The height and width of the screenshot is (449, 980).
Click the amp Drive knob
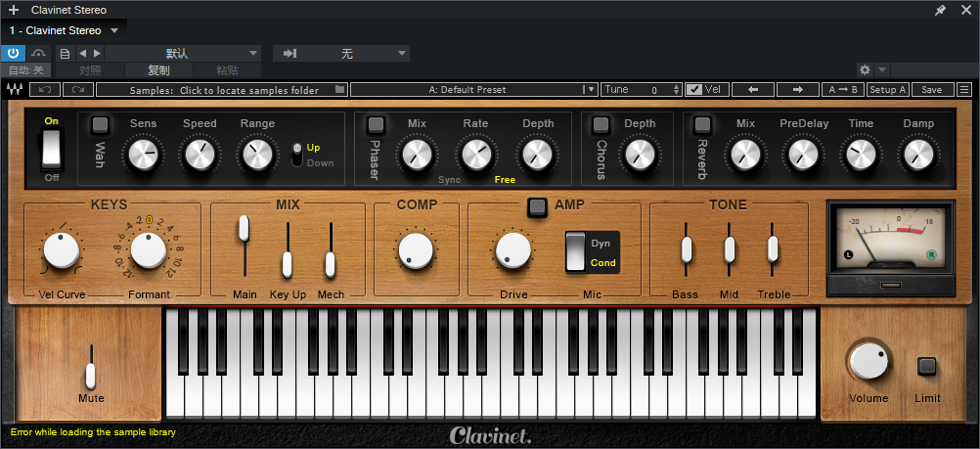point(513,250)
